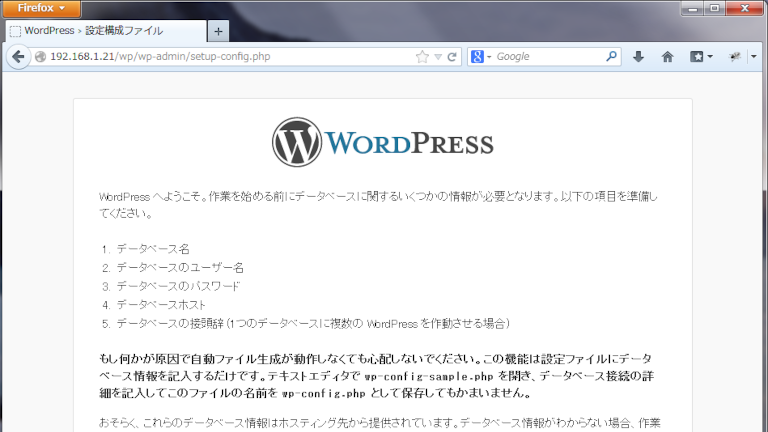Minimize the Firefox window

coord(693,8)
